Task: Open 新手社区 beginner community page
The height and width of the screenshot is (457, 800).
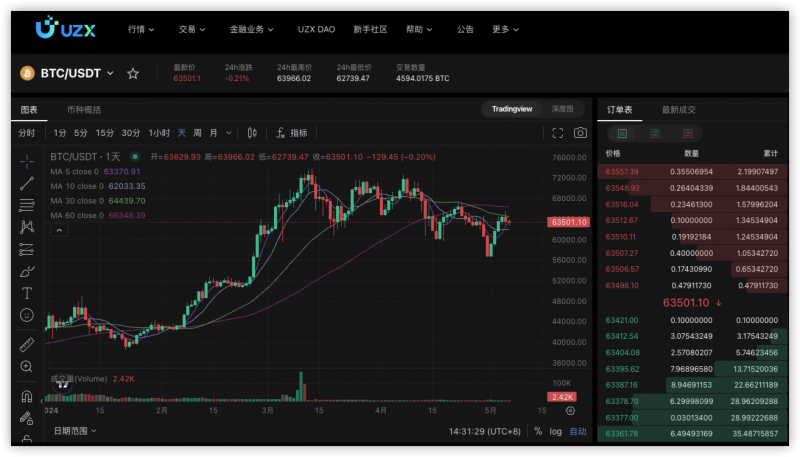Action: 370,30
